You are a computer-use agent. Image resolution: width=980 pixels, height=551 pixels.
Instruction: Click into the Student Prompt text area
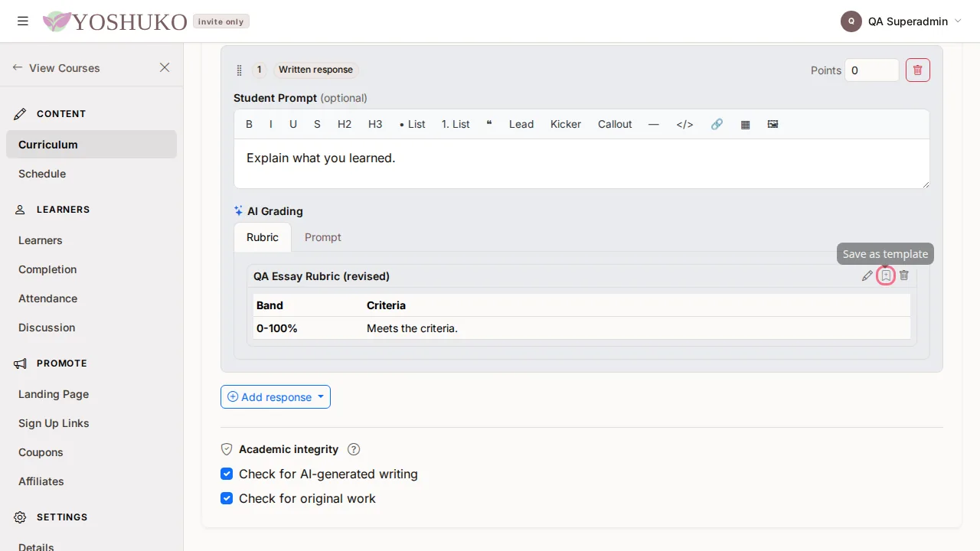582,164
